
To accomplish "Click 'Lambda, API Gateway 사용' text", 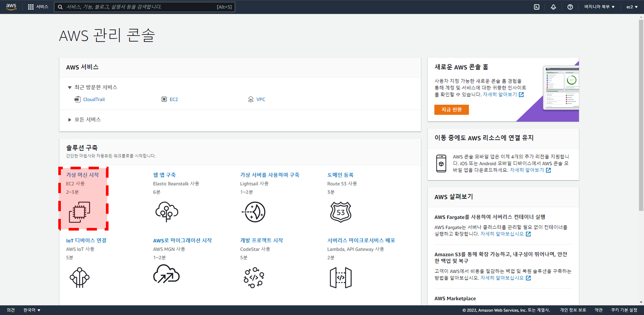I will [x=355, y=249].
